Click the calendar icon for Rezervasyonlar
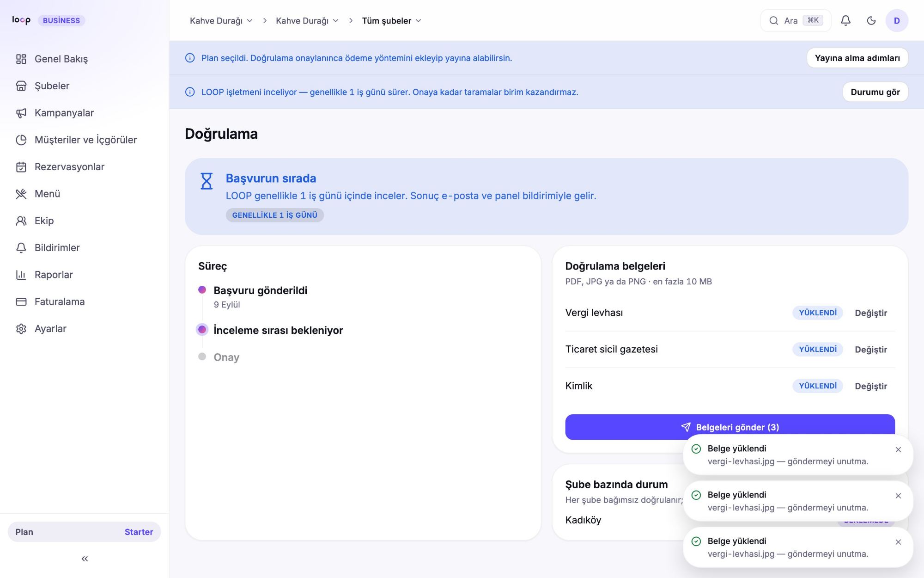 21,167
